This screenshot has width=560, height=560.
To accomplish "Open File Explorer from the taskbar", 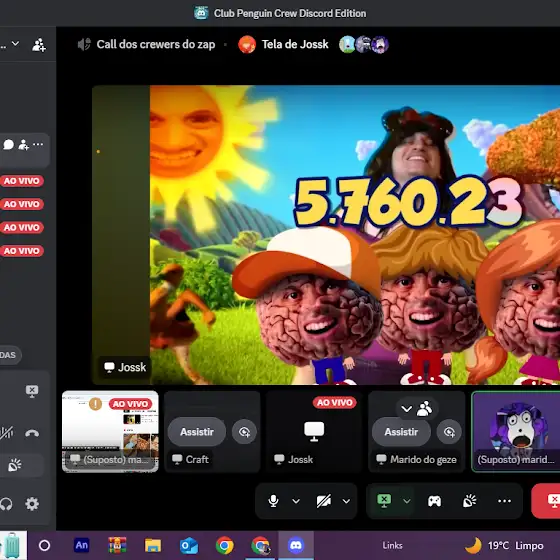I will click(x=153, y=545).
